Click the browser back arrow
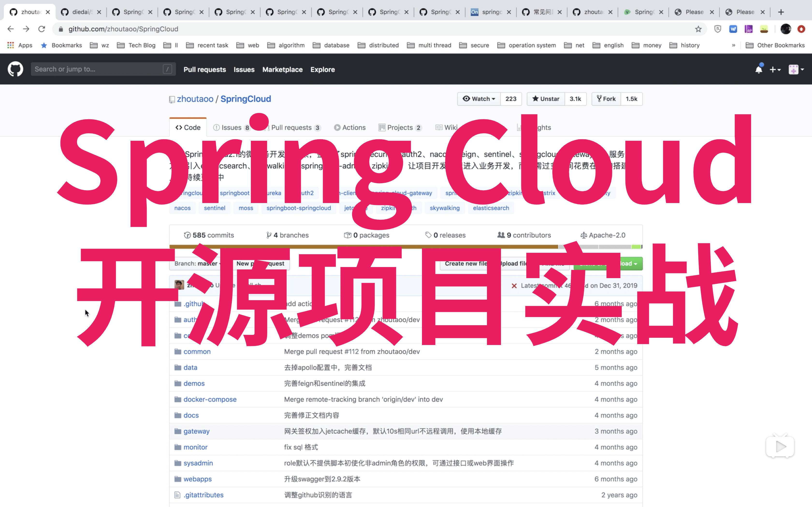The width and height of the screenshot is (812, 507). click(10, 29)
